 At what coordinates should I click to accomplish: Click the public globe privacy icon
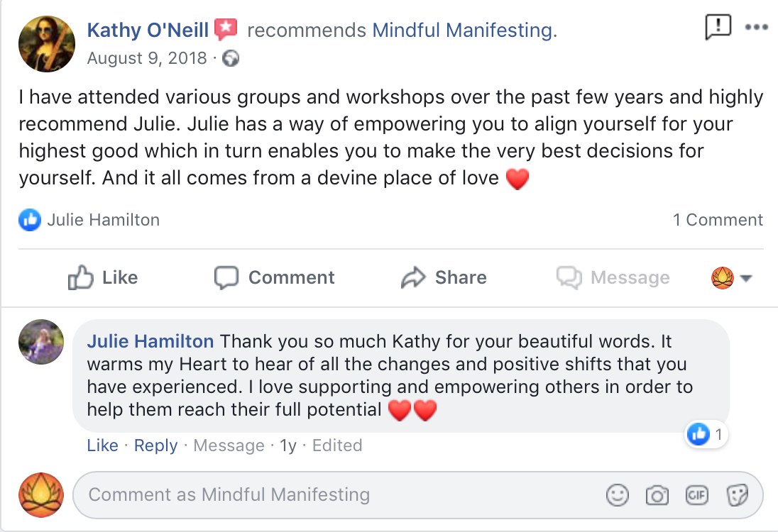coord(231,59)
